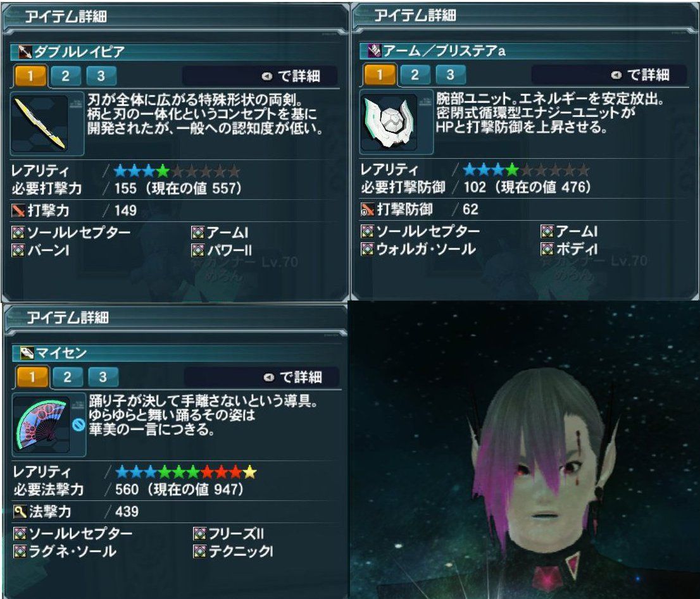Click the ソールレセプター ability icon under ダブルレイピア
700x599 pixels.
click(x=18, y=232)
